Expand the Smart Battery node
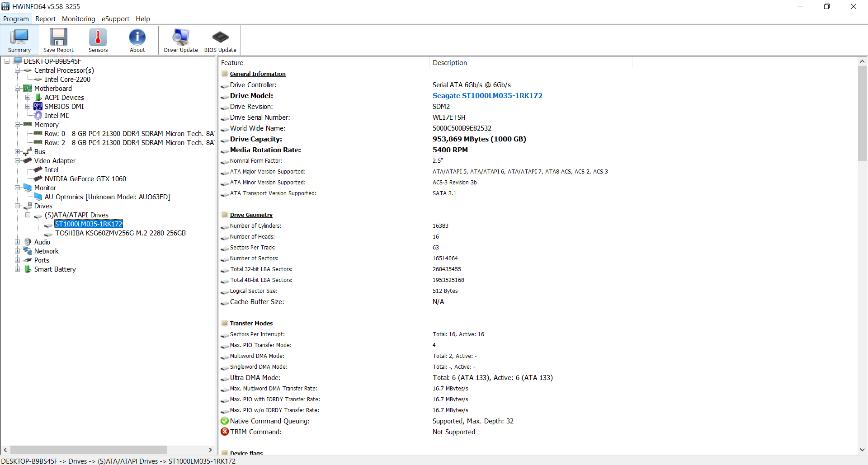 coord(17,269)
